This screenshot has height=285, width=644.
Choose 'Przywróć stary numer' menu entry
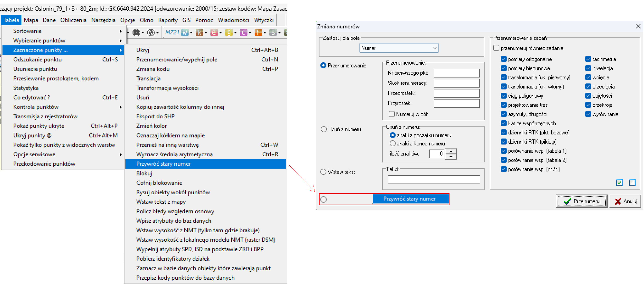(206, 164)
